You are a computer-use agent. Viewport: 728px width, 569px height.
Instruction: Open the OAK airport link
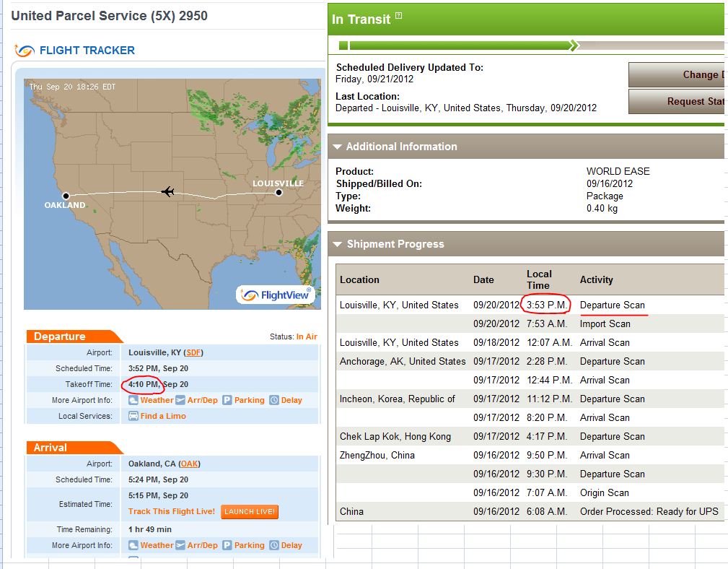[x=189, y=464]
